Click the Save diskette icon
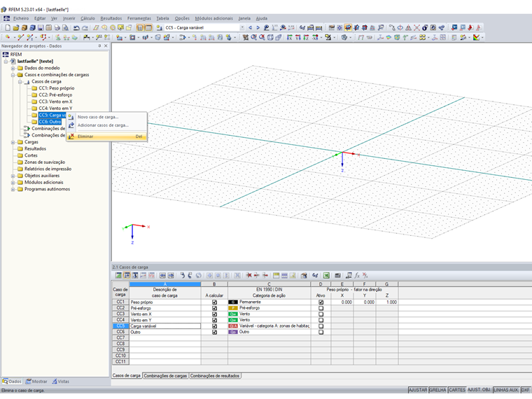 [41, 28]
